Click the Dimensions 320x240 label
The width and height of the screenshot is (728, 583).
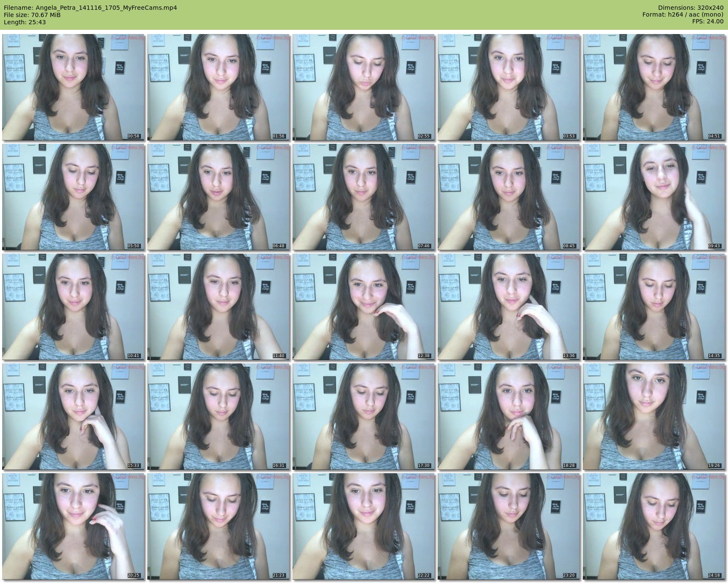tap(691, 8)
